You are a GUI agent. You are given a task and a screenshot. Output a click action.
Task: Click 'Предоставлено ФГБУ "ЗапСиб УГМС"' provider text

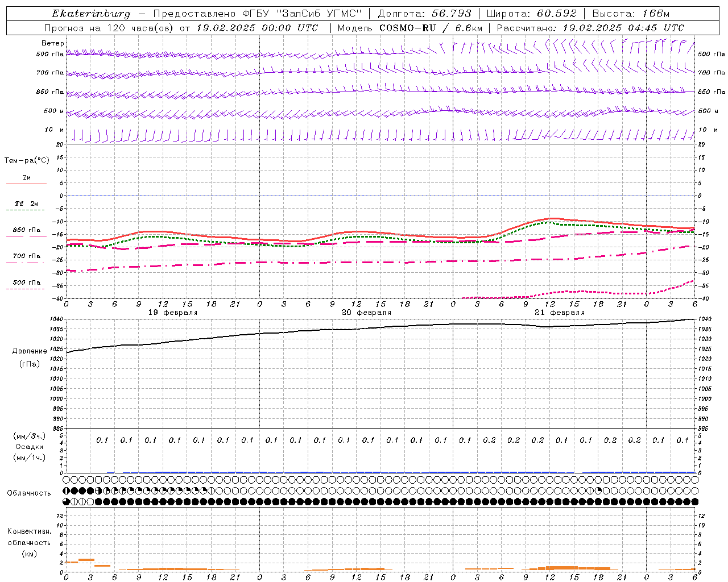tap(258, 14)
